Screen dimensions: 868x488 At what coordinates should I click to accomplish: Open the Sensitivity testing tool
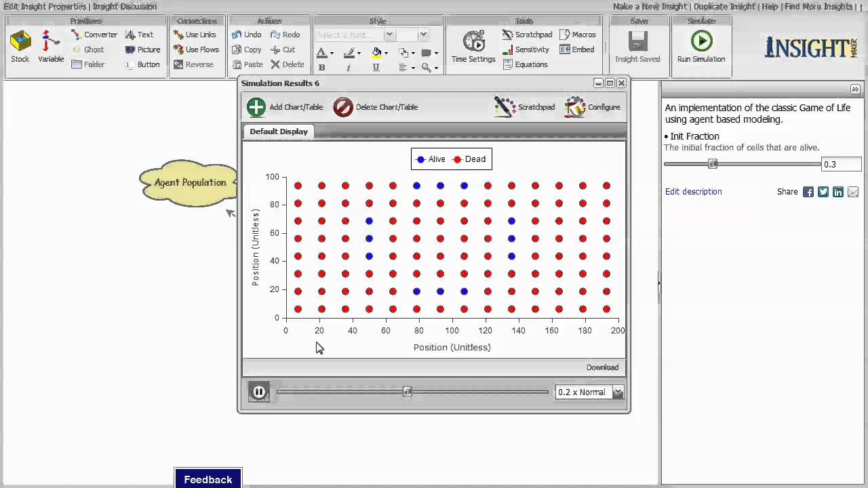tap(526, 49)
